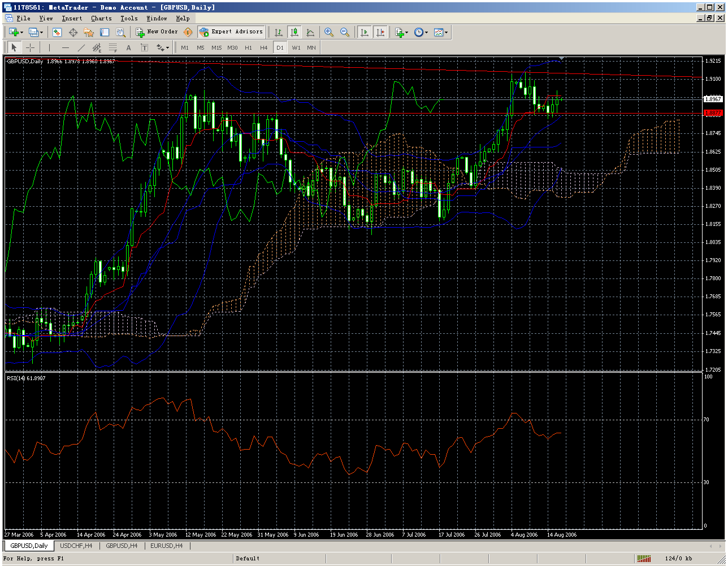This screenshot has width=728, height=566.
Task: Open the Insert menu
Action: 72,18
